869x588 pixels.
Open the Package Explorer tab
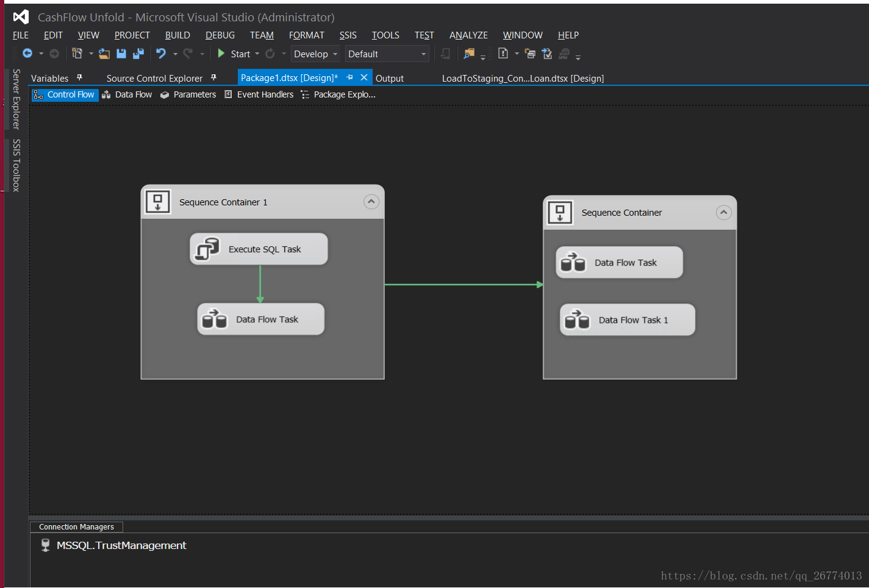[x=338, y=94]
